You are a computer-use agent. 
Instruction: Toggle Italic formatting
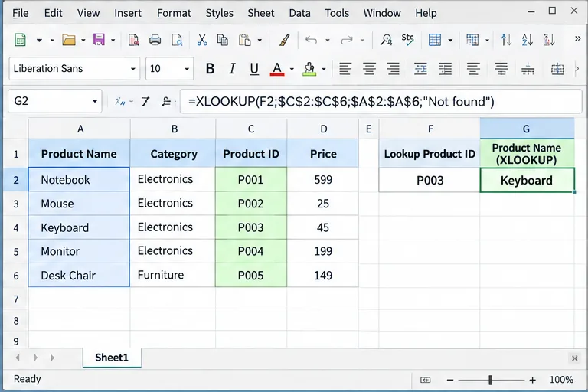pyautogui.click(x=232, y=69)
